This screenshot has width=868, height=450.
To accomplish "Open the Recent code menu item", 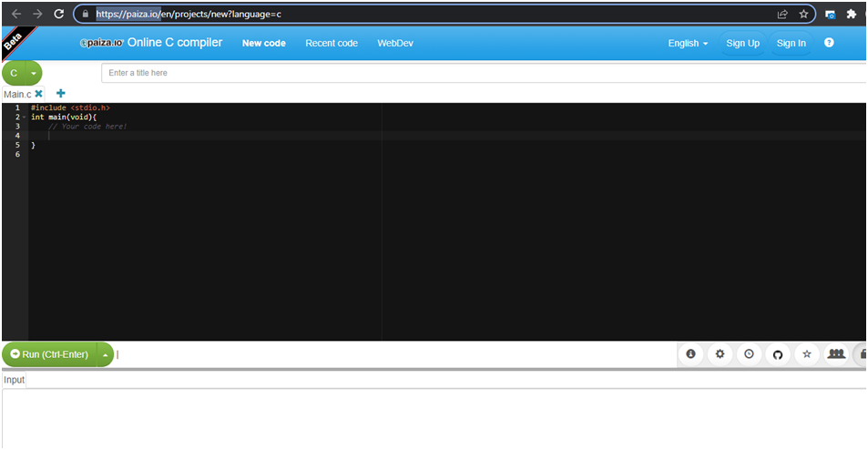I will coord(332,43).
